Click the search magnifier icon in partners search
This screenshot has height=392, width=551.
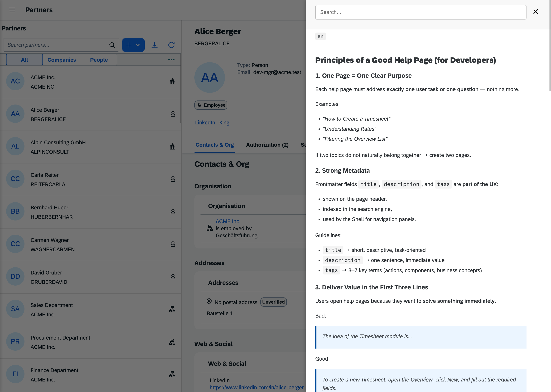(112, 45)
